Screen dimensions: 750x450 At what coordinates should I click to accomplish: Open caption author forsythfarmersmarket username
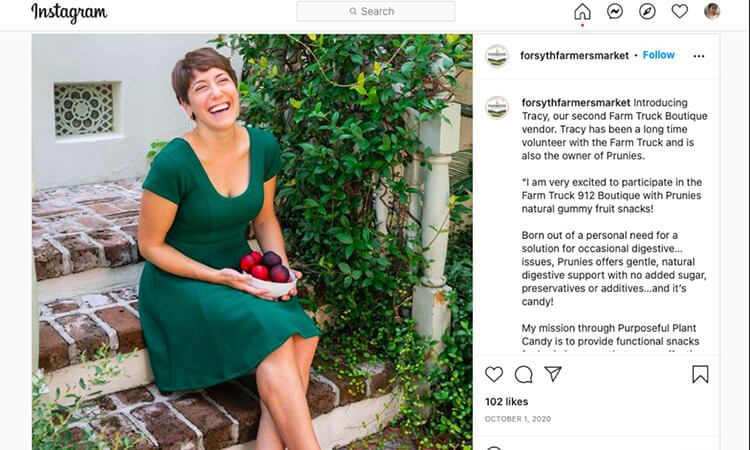(x=576, y=103)
